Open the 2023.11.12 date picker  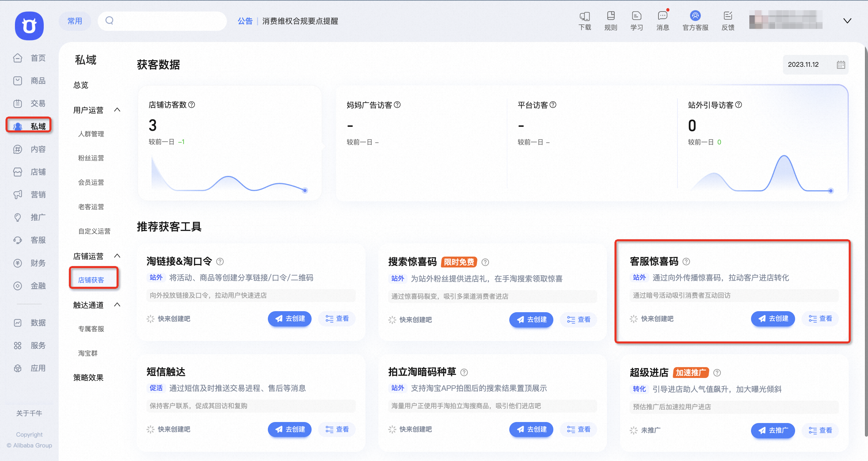click(815, 65)
